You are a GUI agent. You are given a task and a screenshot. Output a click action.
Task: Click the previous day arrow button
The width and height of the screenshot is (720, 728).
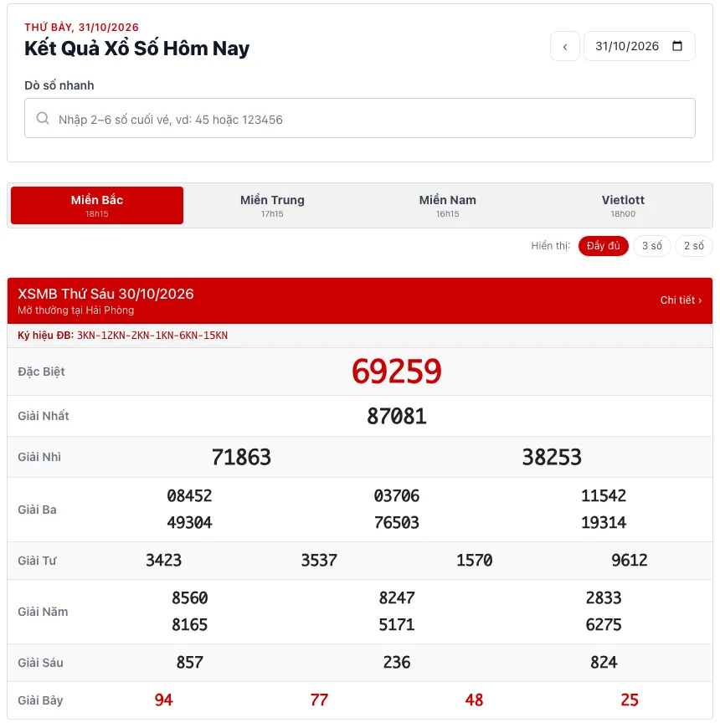click(x=565, y=46)
